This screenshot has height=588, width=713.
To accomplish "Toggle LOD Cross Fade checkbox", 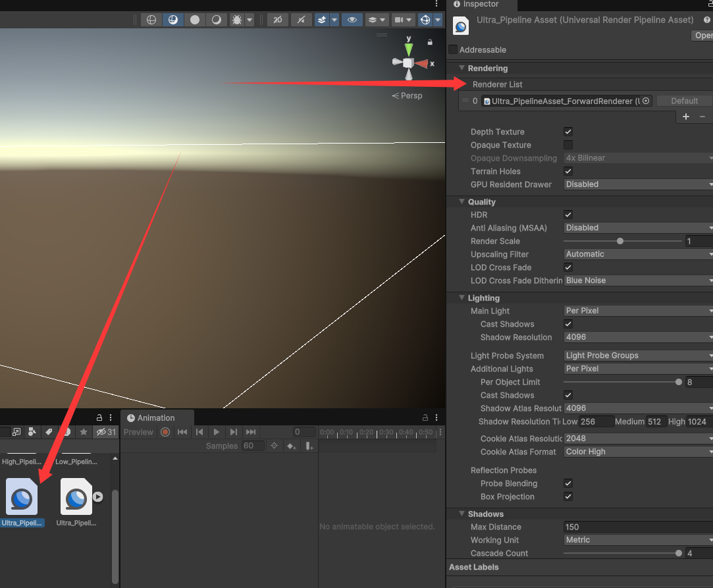I will [x=568, y=267].
